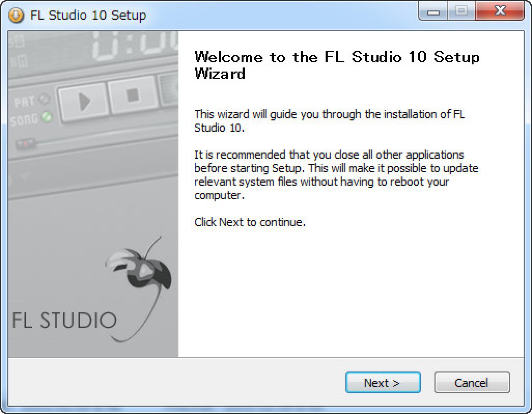
Task: Click the tempo slider in the banner image
Action: (x=26, y=144)
